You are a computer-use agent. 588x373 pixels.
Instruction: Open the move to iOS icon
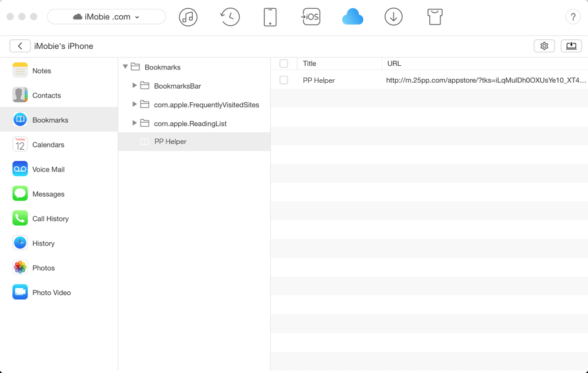[x=311, y=17]
